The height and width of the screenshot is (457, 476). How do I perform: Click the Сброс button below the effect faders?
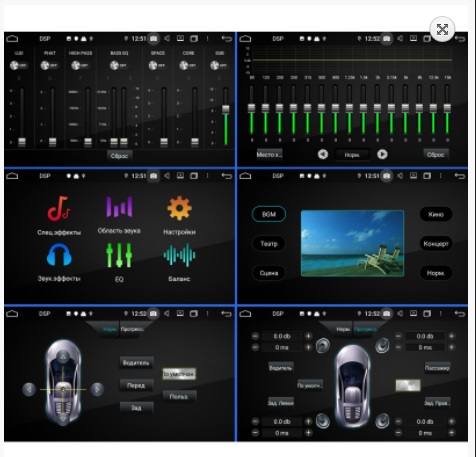click(119, 156)
